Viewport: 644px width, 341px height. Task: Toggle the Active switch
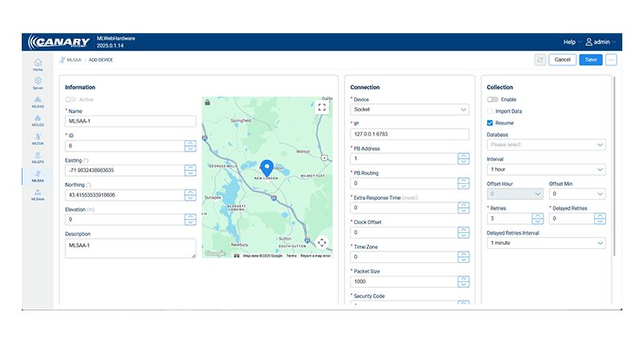click(x=71, y=99)
